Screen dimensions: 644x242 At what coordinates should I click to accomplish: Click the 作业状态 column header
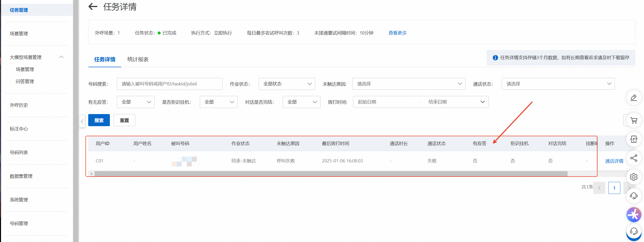[x=241, y=144]
